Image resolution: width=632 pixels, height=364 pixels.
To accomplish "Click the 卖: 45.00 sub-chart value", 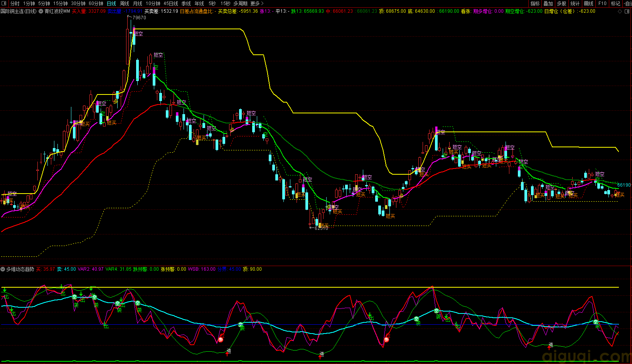I will coord(66,269).
